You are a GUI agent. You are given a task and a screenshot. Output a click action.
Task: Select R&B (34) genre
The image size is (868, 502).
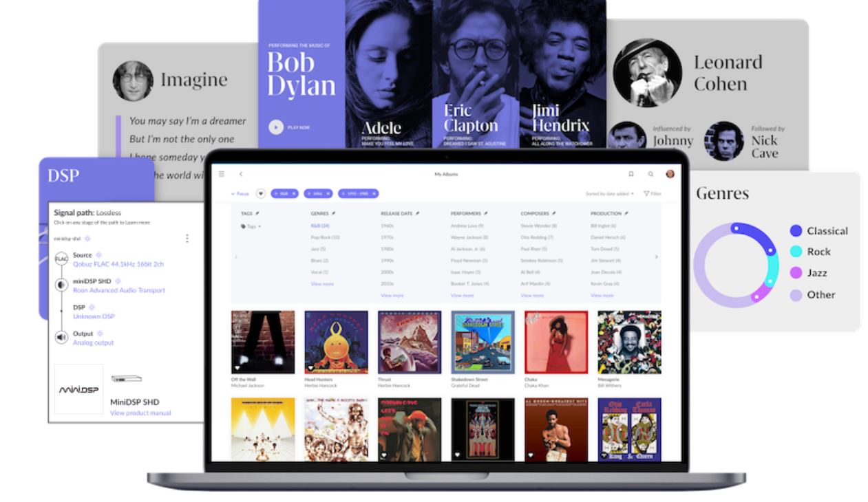[321, 226]
